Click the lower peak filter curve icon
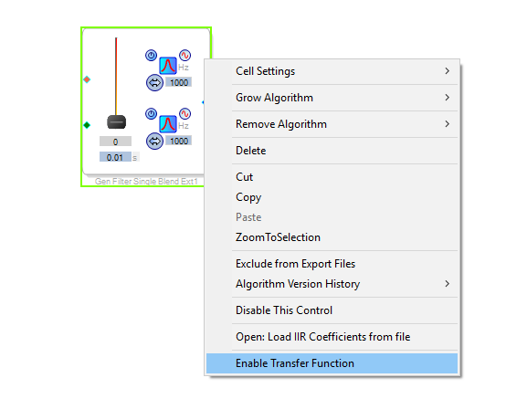The height and width of the screenshot is (420, 506). [x=168, y=124]
